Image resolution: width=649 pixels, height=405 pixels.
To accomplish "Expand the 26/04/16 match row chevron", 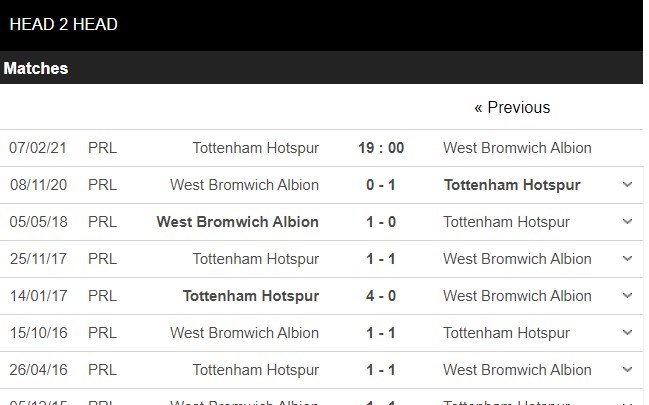I will pyautogui.click(x=627, y=370).
